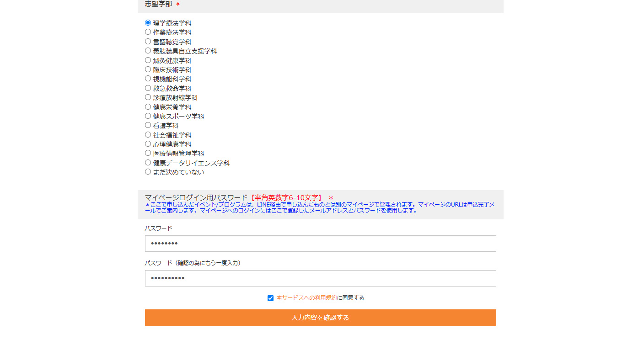Choose the 健康栄養学科 option
644x345 pixels.
click(x=148, y=107)
